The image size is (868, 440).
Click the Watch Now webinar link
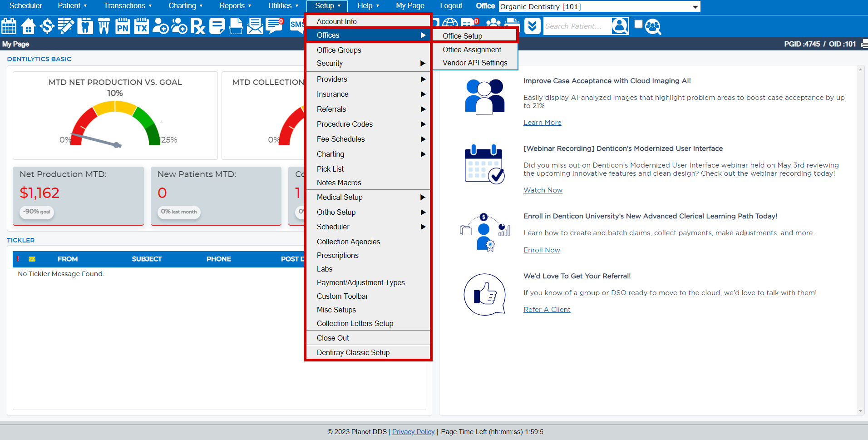click(542, 190)
